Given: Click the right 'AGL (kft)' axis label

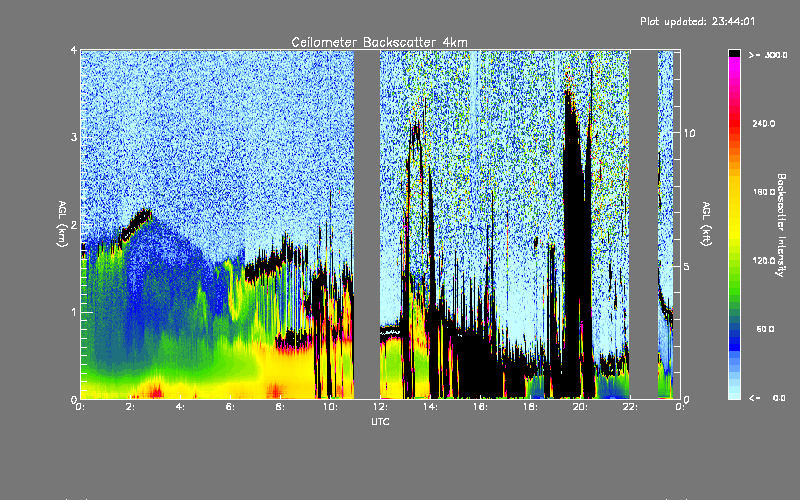Looking at the screenshot, I should [706, 223].
